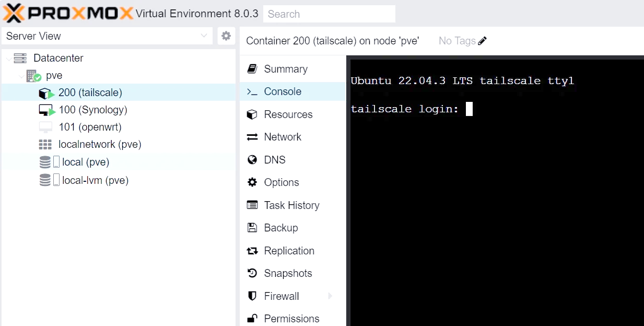Screen dimensions: 644x326
Task: Click 'Virtual Environment 8.0.3' version text
Action: [197, 14]
